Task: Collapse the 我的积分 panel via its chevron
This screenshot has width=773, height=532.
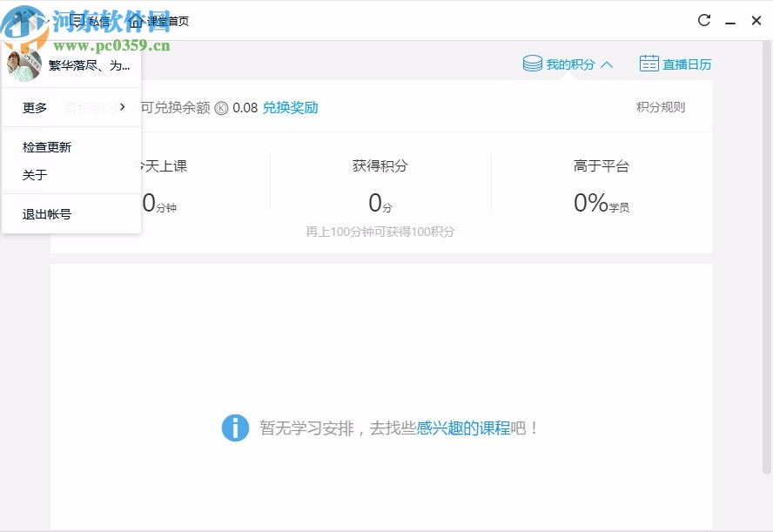Action: pyautogui.click(x=607, y=64)
